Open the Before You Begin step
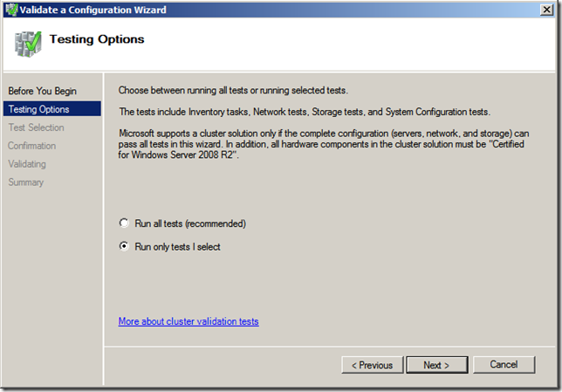The image size is (562, 392). coord(42,91)
